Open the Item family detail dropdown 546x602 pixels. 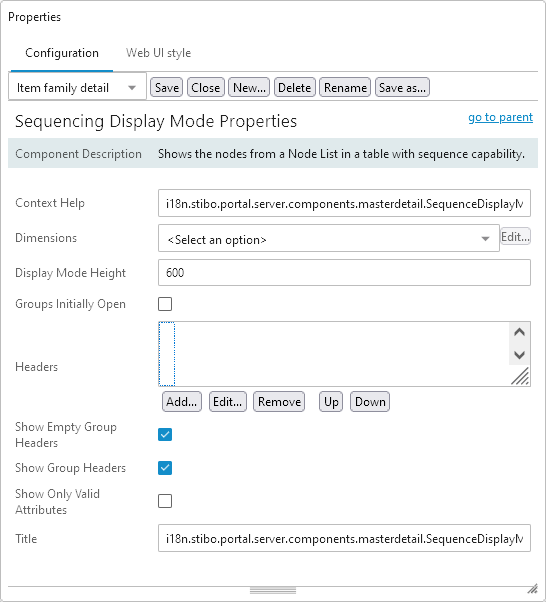[77, 88]
